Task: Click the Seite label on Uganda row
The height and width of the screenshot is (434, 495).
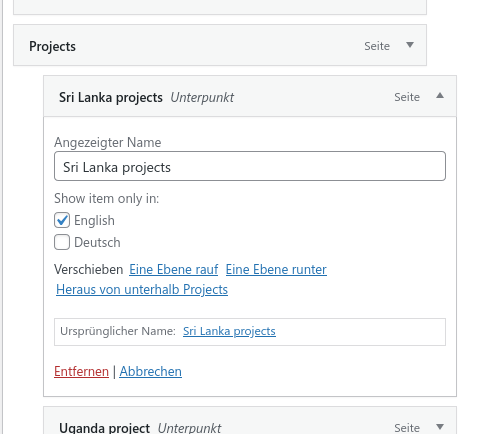Action: 407,428
